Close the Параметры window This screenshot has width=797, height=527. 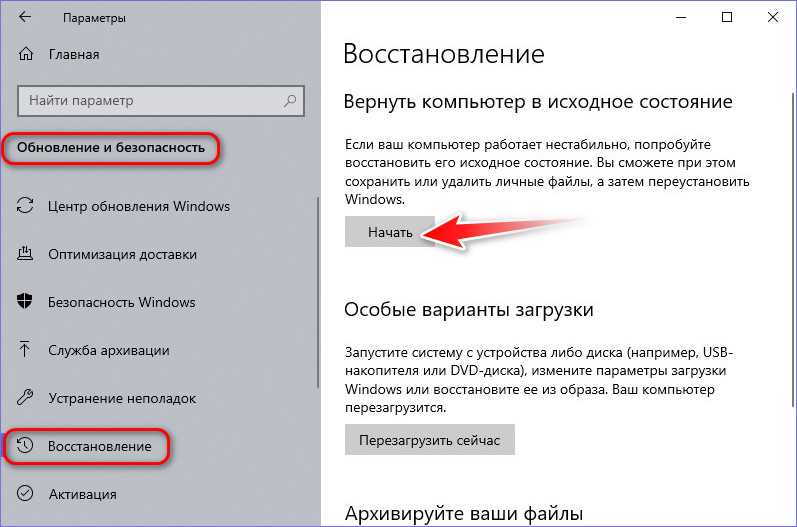[773, 17]
